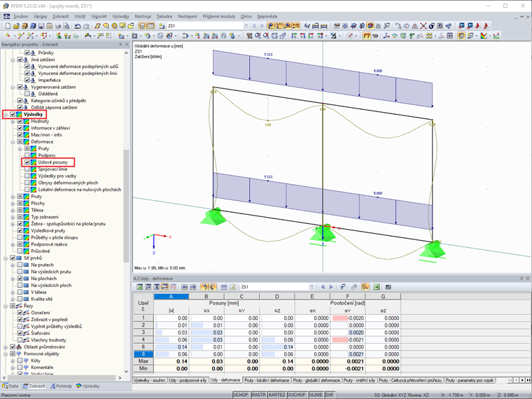Click the Open folder icon in toolbar
This screenshot has height=399, width=532.
16,26
